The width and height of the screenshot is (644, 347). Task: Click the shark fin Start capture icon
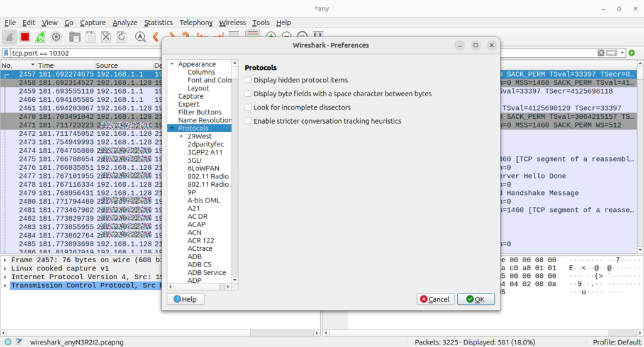(9, 37)
